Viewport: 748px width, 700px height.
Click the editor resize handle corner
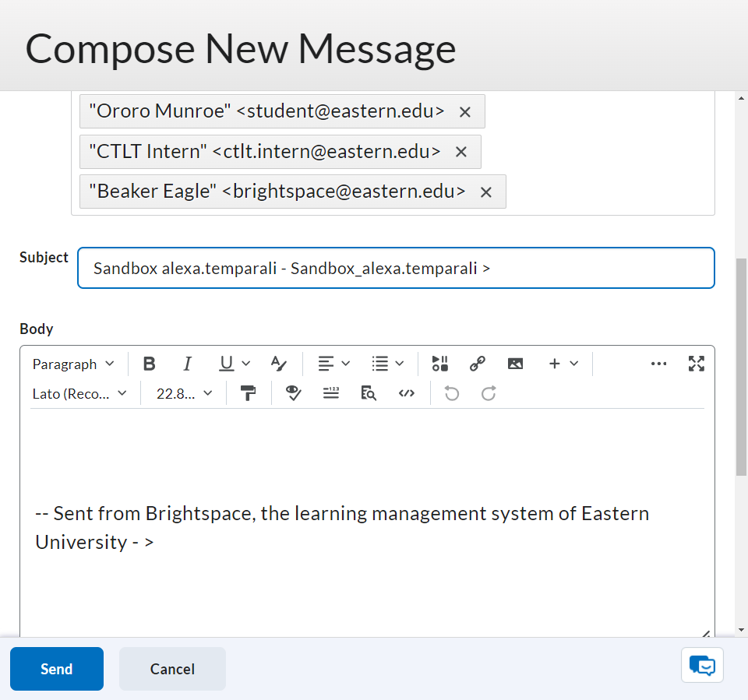(x=706, y=633)
